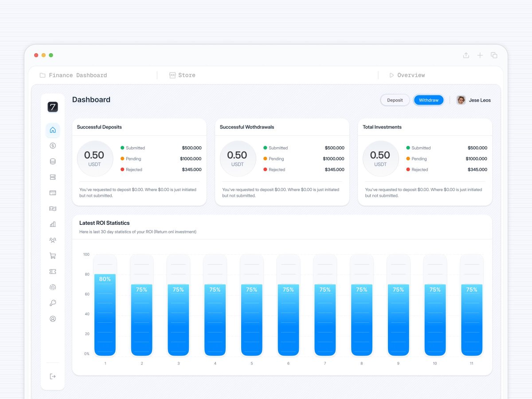Screen dimensions: 532x399
Task: Open the database icon in sidebar
Action: tap(53, 161)
